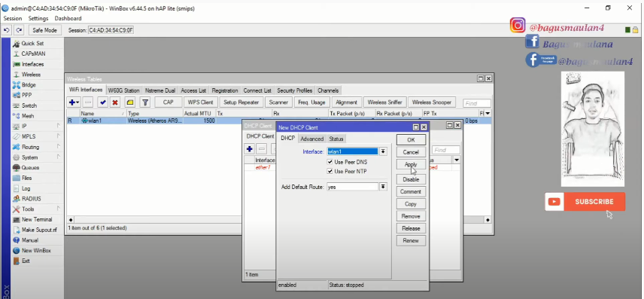The height and width of the screenshot is (299, 644).
Task: Switch to the Status tab in New DHCP Client
Action: [x=336, y=139]
